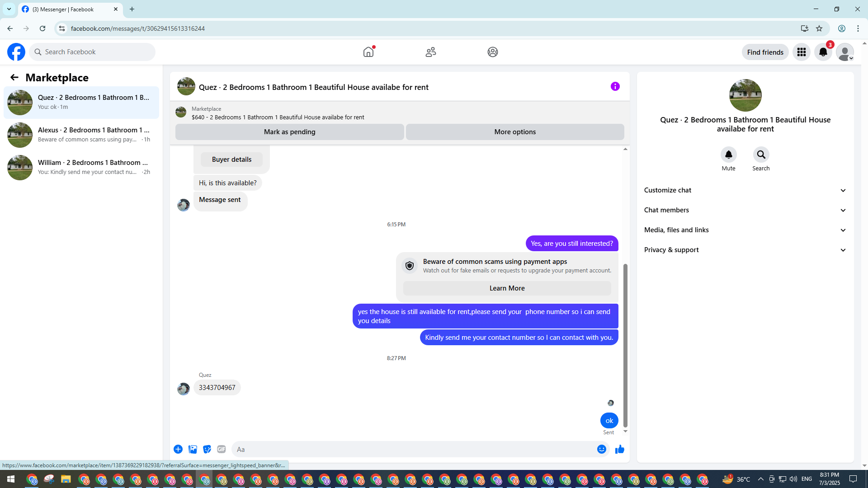Image resolution: width=868 pixels, height=488 pixels.
Task: Click the thumbs-up like send icon
Action: 619,449
